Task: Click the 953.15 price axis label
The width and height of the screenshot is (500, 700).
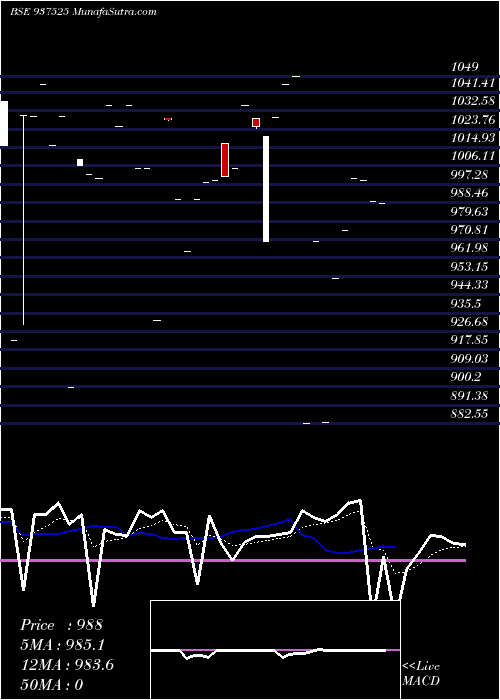Action: [x=470, y=267]
